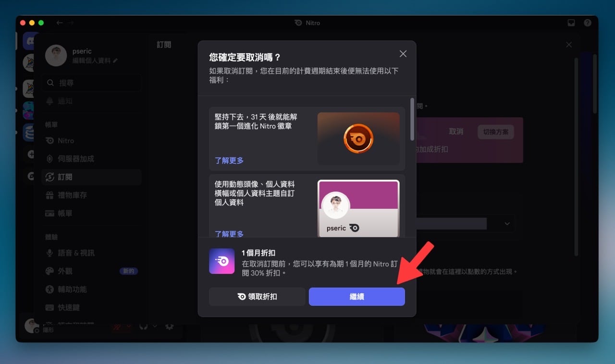Click the 取消 cancel link in subscription card
The height and width of the screenshot is (364, 615).
(456, 132)
